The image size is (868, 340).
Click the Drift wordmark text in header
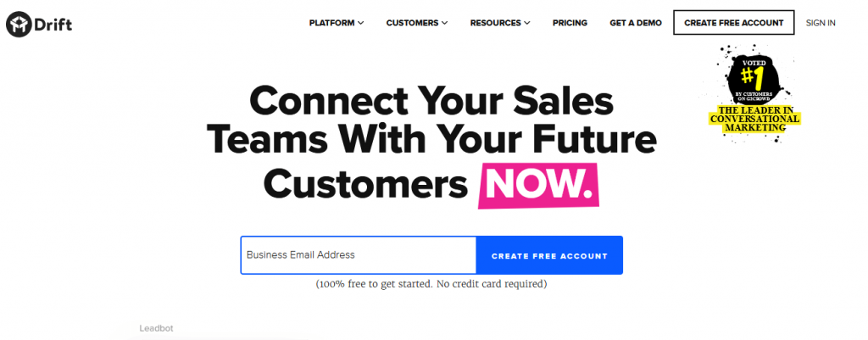[53, 25]
